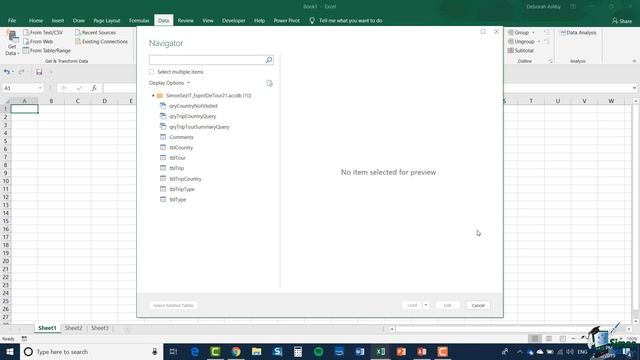640x360 pixels.
Task: Collapse the accdb database folder node
Action: point(153,96)
